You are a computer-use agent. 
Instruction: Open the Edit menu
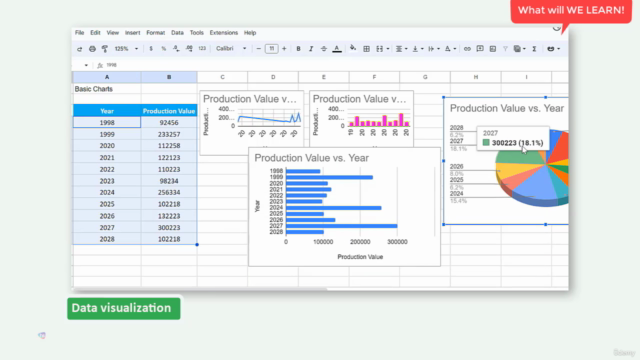tap(95, 33)
